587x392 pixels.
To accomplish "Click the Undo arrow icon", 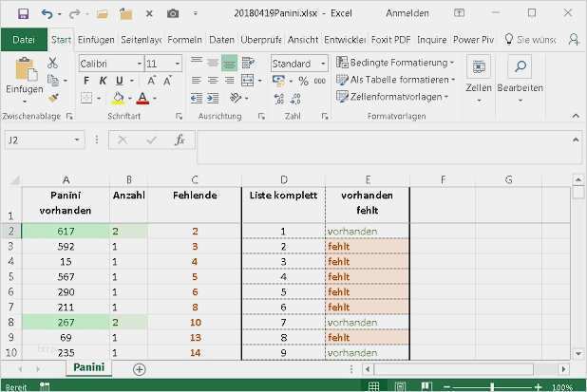I will (47, 14).
